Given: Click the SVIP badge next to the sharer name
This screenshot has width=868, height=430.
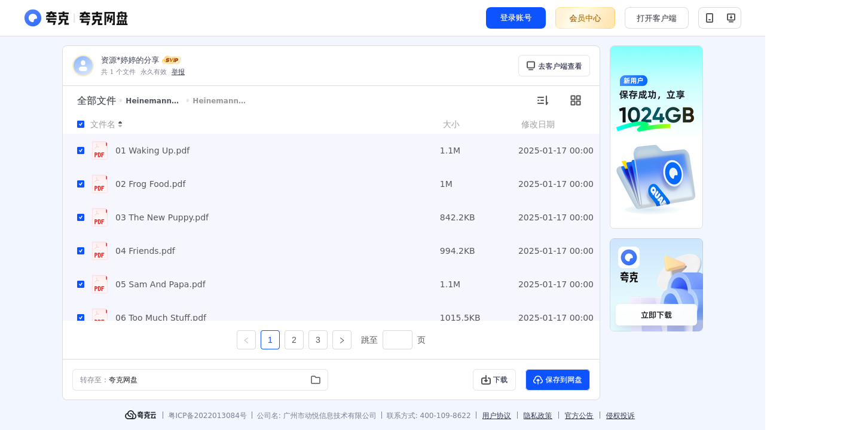Looking at the screenshot, I should click(x=172, y=60).
